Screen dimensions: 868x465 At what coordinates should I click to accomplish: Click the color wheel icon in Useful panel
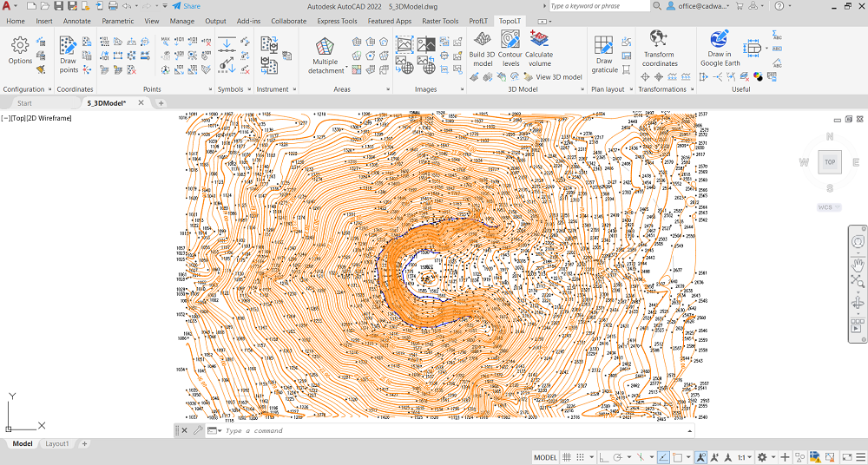pyautogui.click(x=758, y=77)
